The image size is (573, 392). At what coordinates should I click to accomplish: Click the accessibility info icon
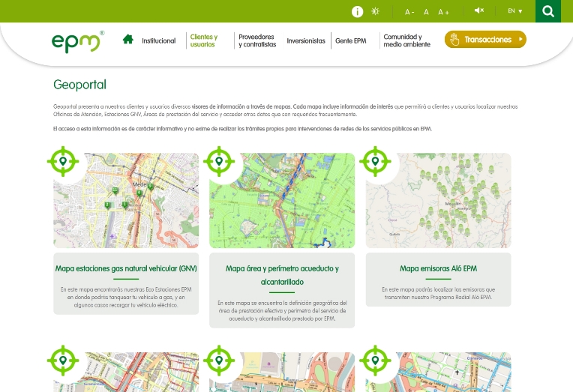pyautogui.click(x=358, y=11)
